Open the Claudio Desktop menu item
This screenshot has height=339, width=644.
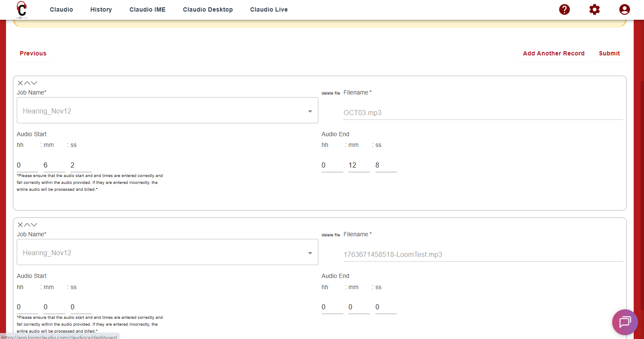[x=208, y=9]
